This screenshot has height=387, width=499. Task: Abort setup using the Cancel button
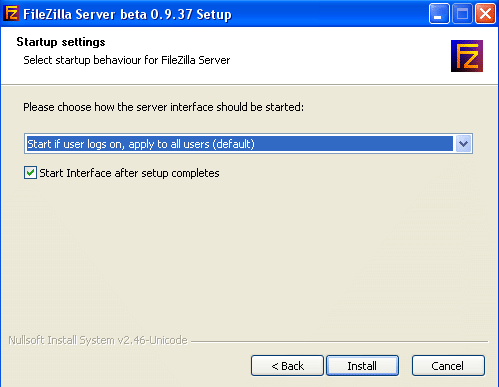tap(448, 366)
